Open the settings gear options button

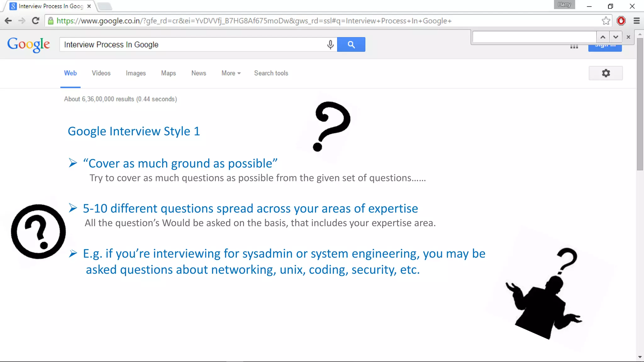(x=606, y=73)
